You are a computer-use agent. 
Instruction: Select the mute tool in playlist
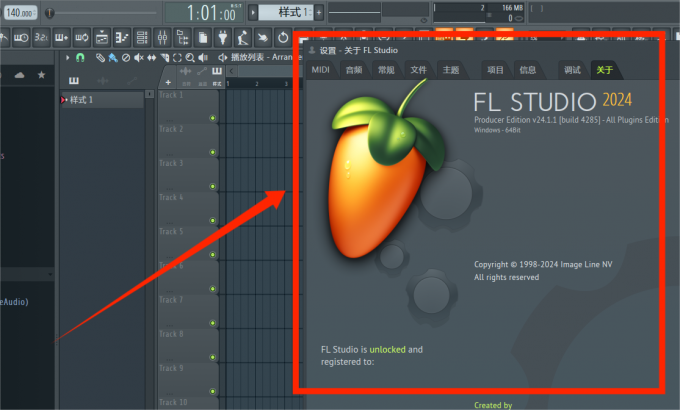[139, 57]
